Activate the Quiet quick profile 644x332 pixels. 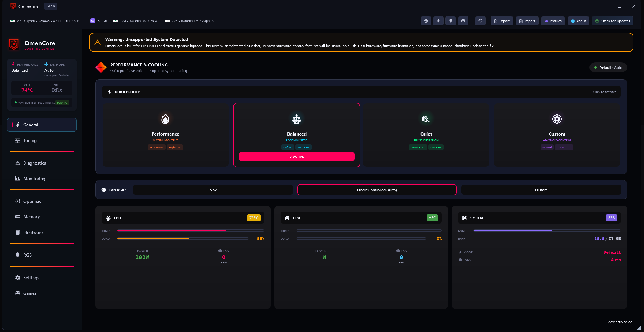click(x=426, y=135)
